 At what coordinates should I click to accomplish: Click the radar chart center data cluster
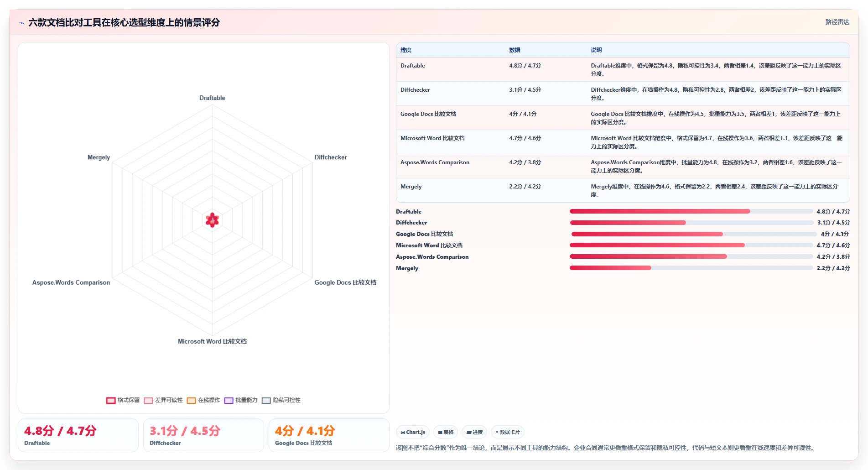[212, 220]
